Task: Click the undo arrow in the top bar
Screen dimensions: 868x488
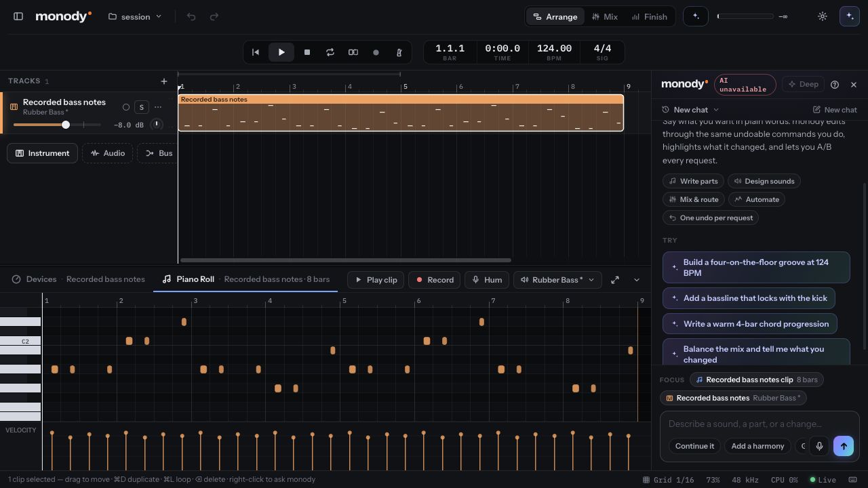Action: (x=191, y=16)
